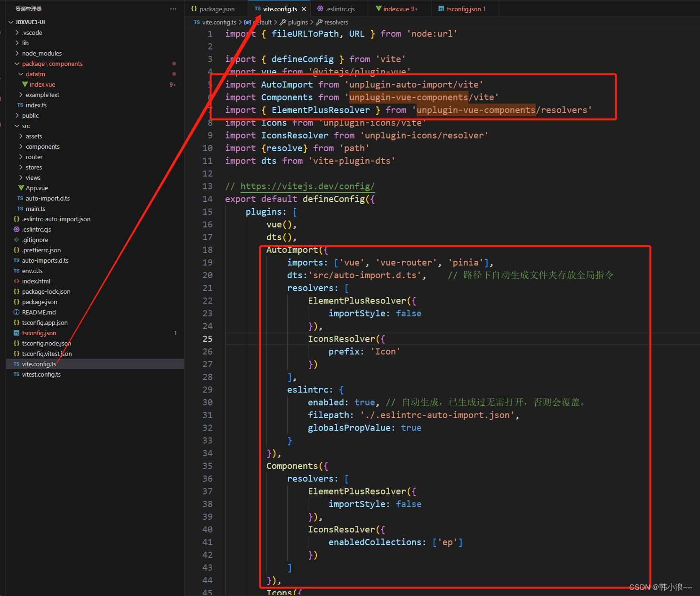Close the vite.config.ts editor tab

304,8
